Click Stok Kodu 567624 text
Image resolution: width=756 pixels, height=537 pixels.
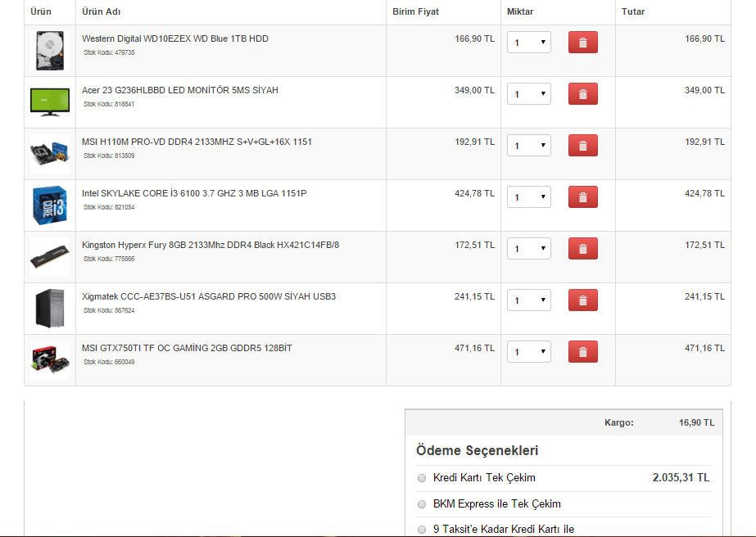pos(109,310)
